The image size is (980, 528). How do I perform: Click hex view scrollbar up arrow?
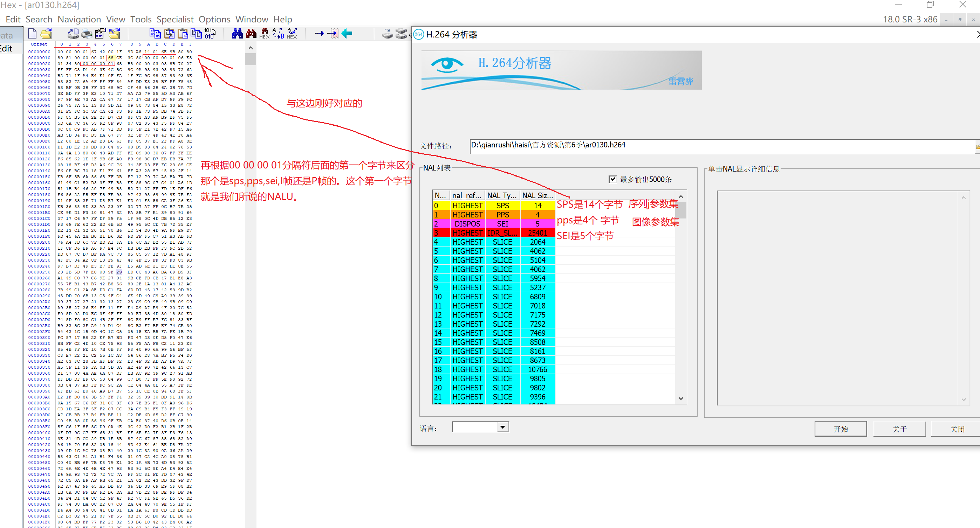tap(250, 48)
